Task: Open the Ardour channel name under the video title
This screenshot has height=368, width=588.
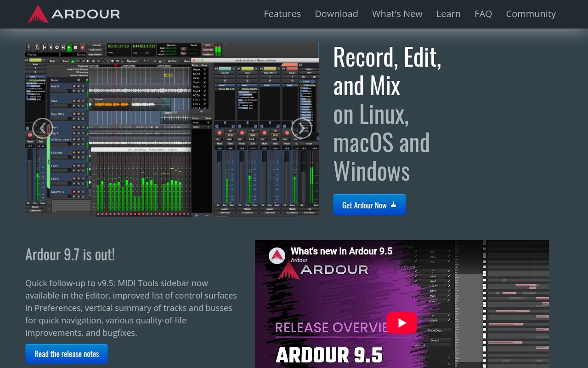Action: pos(299,260)
